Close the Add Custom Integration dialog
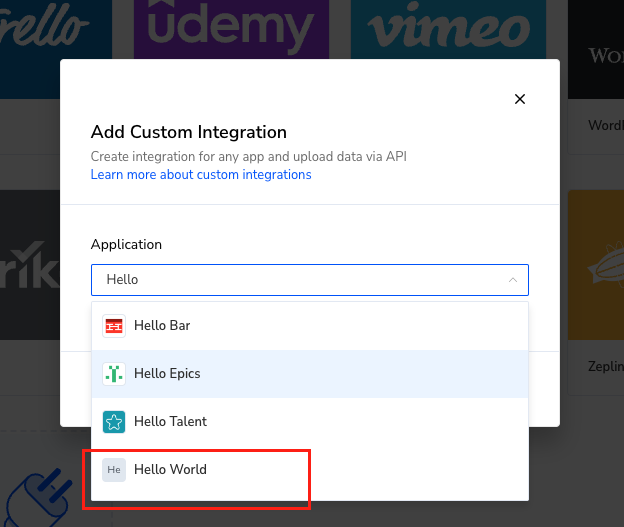The image size is (624, 527). (x=520, y=99)
